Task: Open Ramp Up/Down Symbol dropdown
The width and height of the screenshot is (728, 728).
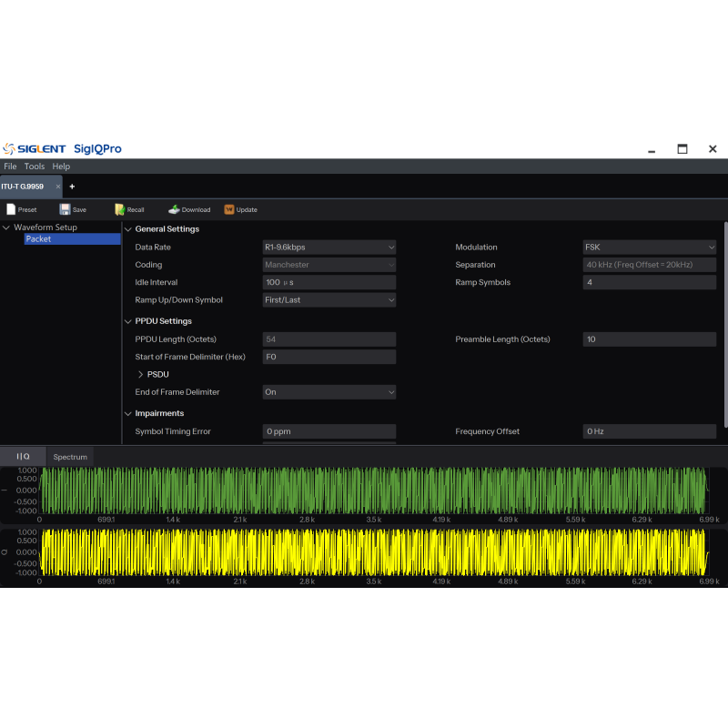Action: [329, 299]
